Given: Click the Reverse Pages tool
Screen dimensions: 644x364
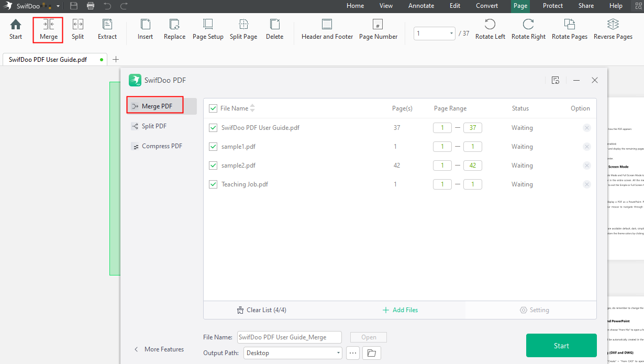Looking at the screenshot, I should point(613,29).
